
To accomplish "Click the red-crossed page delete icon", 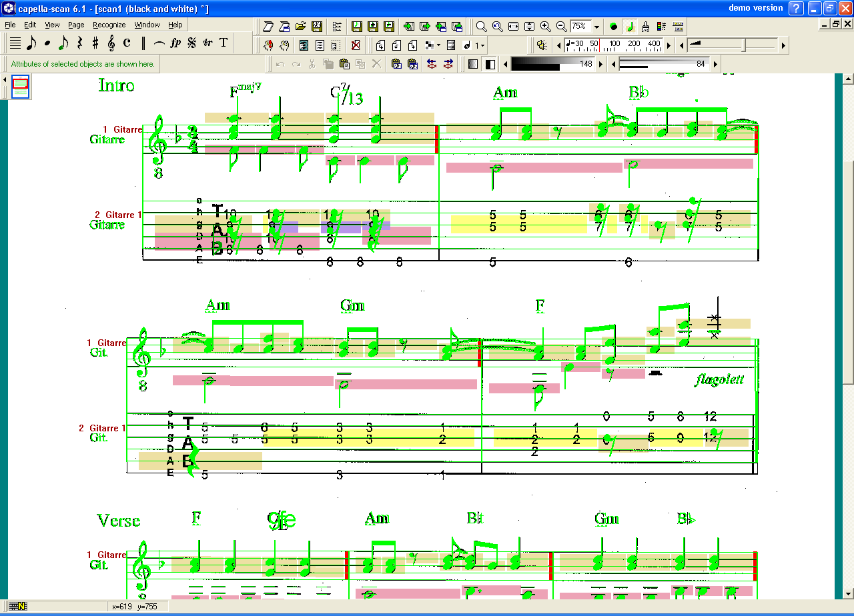I will pyautogui.click(x=356, y=45).
